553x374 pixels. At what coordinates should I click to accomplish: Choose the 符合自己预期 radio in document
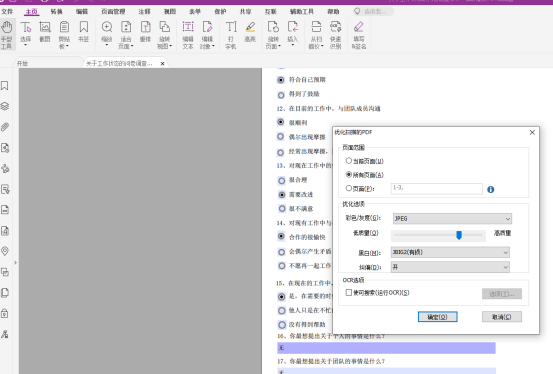coord(281,80)
